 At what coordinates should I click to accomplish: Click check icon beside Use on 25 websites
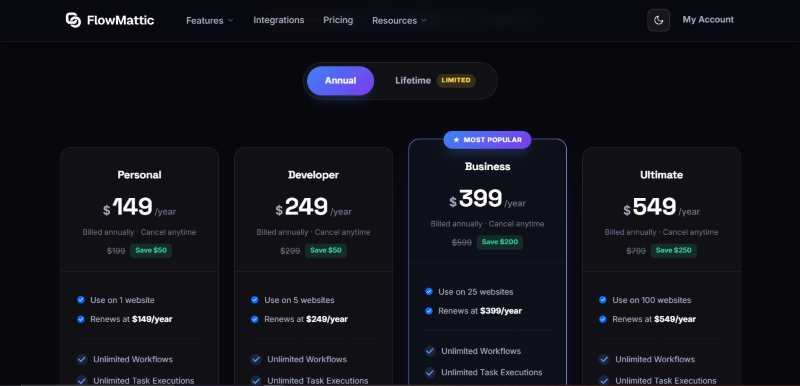point(429,292)
